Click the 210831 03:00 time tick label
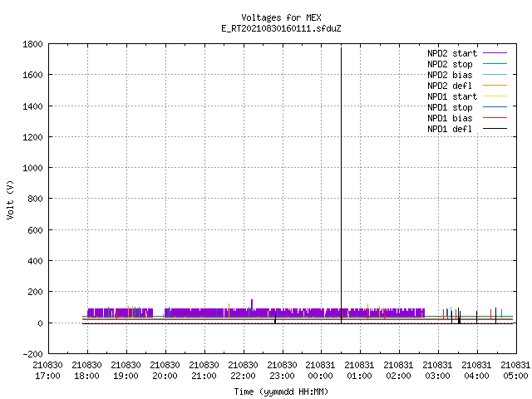The image size is (532, 399). (438, 371)
